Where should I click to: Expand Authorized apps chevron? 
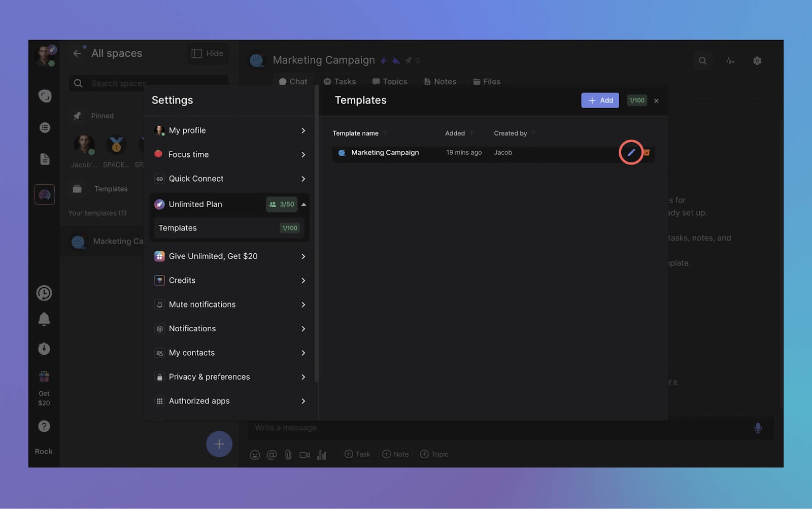tap(303, 401)
